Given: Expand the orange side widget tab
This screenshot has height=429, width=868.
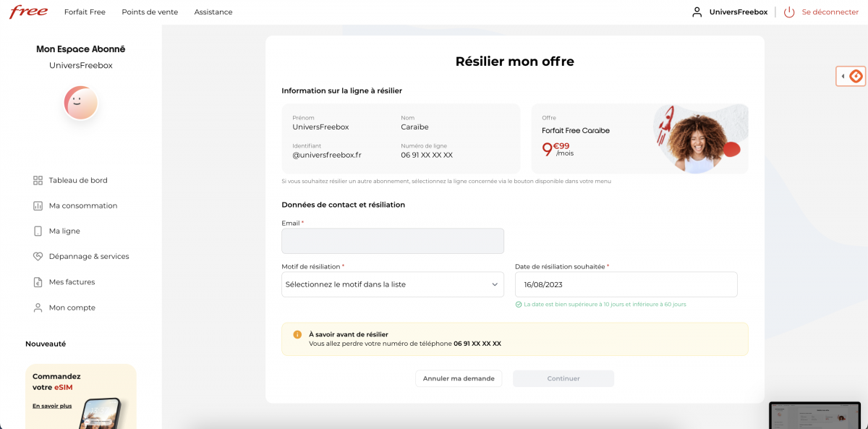Looking at the screenshot, I should tap(851, 76).
